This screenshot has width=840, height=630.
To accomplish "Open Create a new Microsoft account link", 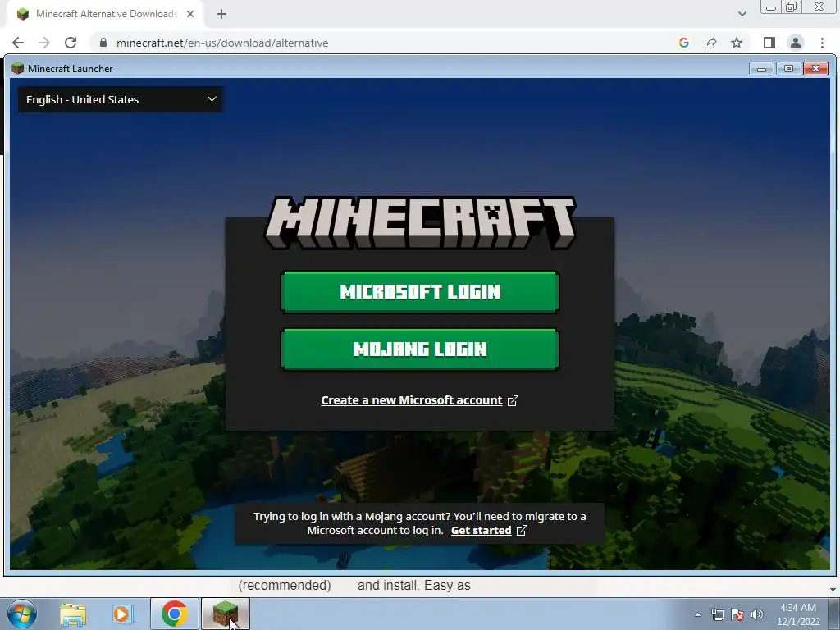I will 412,400.
